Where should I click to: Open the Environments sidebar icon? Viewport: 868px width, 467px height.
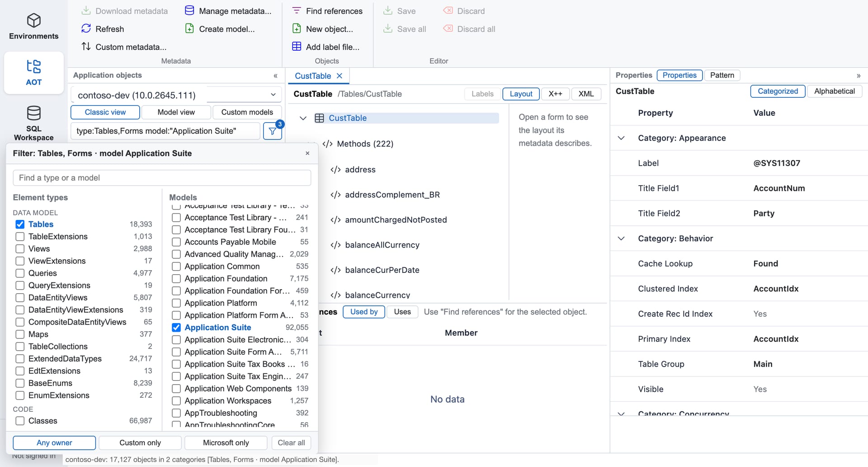(34, 20)
